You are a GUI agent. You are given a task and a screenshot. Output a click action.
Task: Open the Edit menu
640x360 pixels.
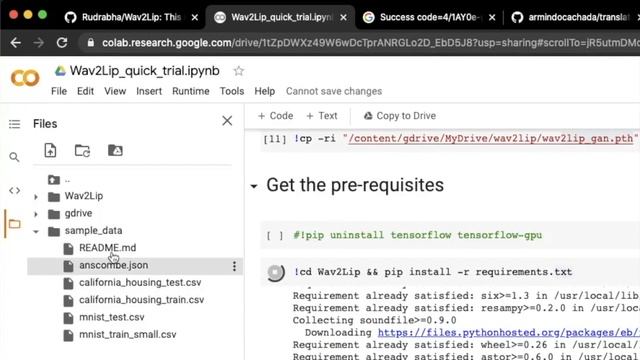coord(85,91)
